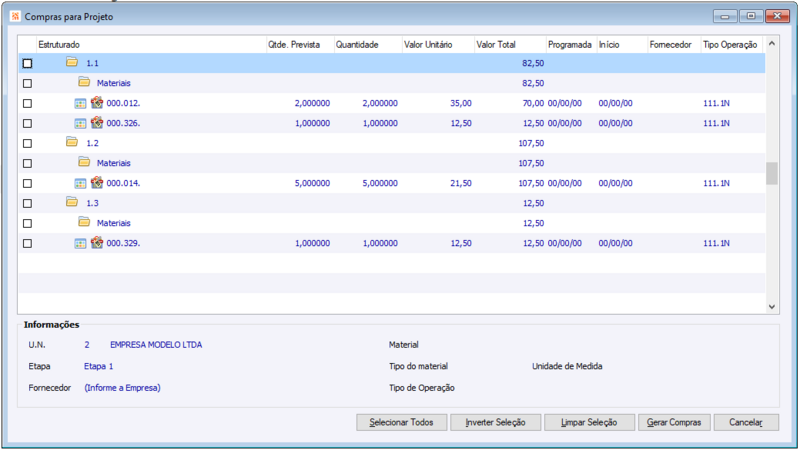This screenshot has width=800, height=450.
Task: Click Limpar Seleção button
Action: click(x=589, y=422)
